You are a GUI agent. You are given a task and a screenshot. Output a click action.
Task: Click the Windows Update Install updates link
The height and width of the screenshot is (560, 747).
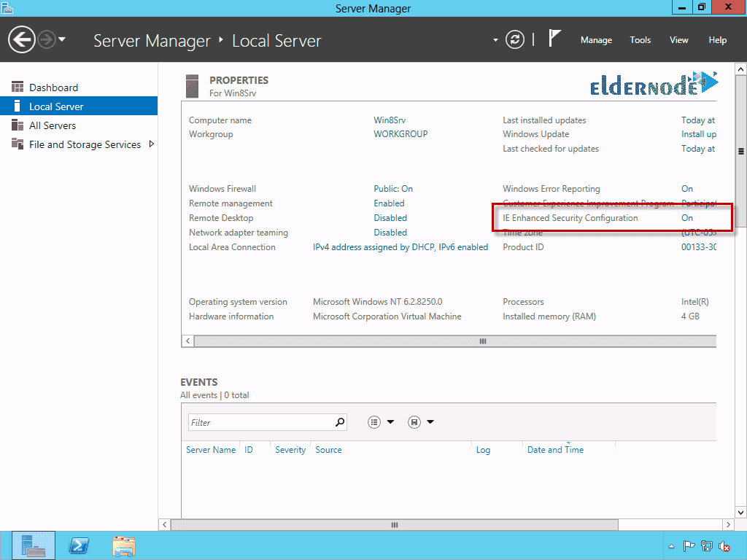pyautogui.click(x=698, y=134)
